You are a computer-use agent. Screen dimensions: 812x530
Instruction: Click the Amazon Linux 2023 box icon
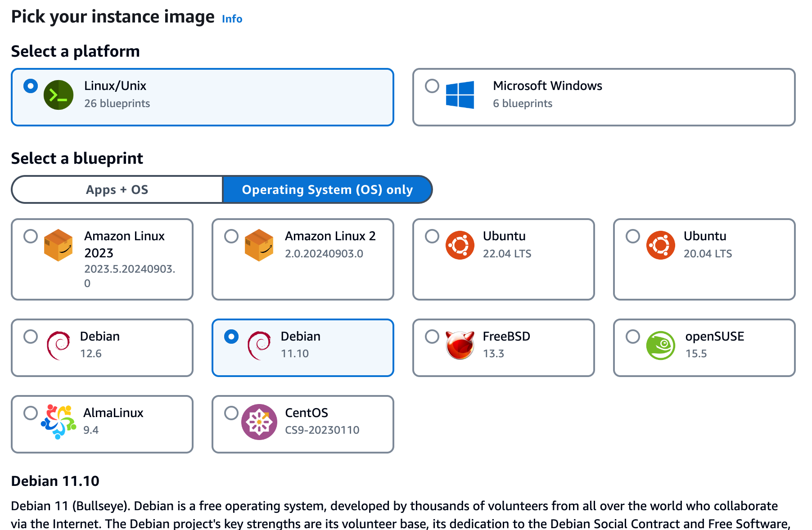(59, 245)
